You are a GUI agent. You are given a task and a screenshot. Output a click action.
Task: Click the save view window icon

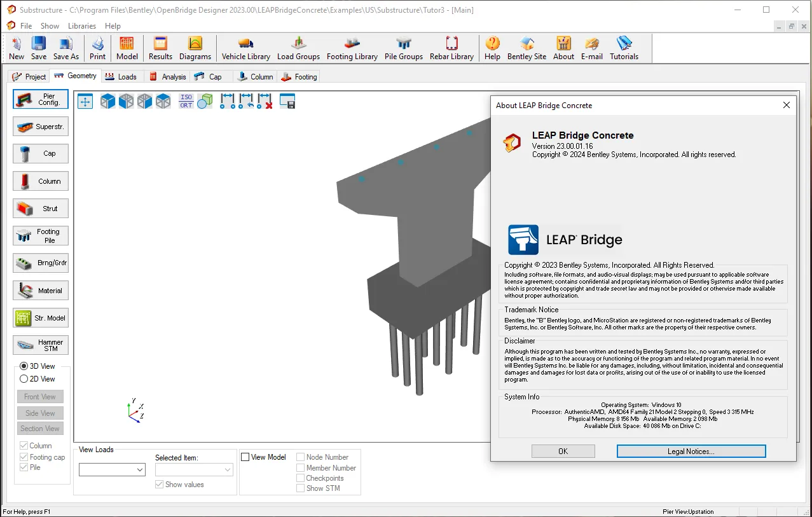[287, 101]
